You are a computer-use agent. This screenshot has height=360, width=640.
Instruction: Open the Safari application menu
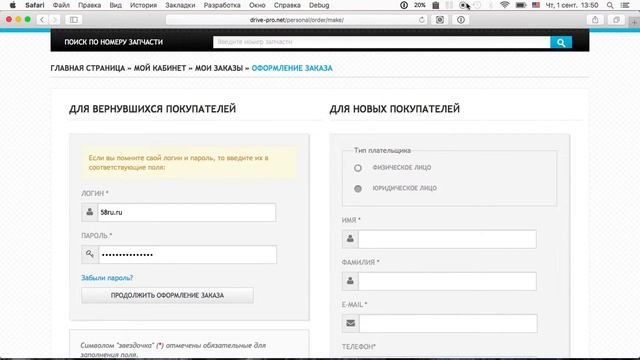pos(35,5)
